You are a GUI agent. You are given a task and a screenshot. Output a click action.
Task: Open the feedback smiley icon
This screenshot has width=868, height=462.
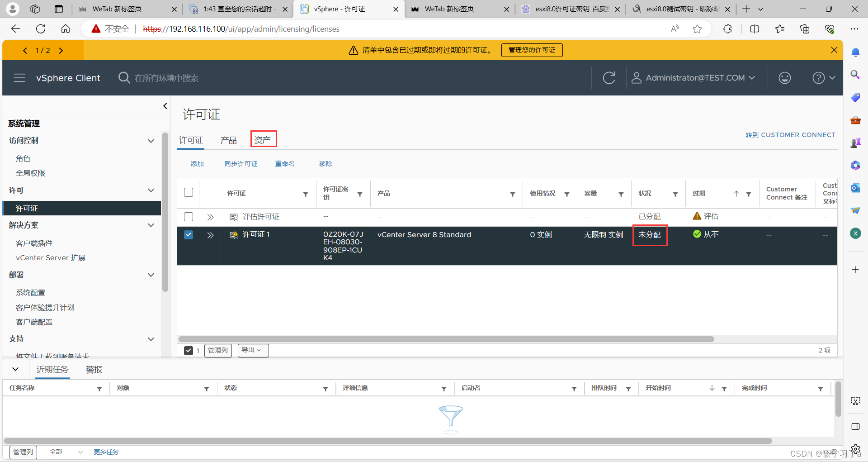click(x=784, y=78)
